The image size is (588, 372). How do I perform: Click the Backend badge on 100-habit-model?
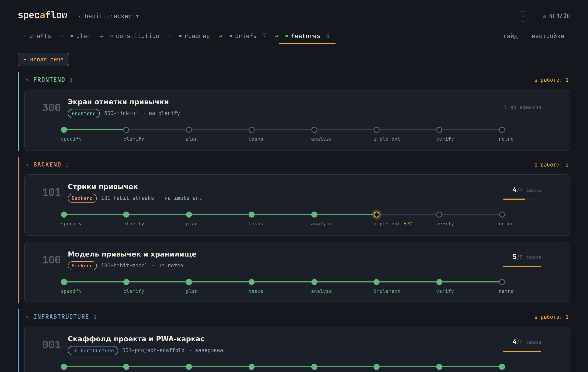[82, 266]
